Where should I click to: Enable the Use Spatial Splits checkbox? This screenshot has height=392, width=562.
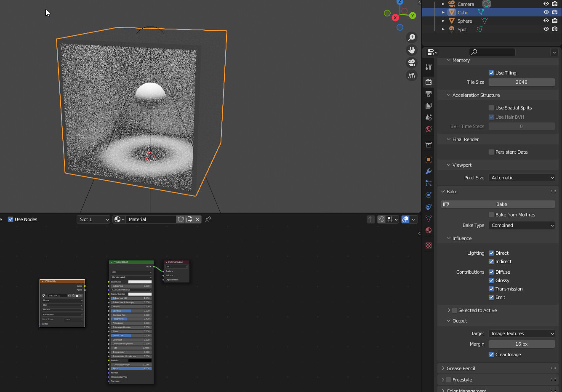(491, 107)
